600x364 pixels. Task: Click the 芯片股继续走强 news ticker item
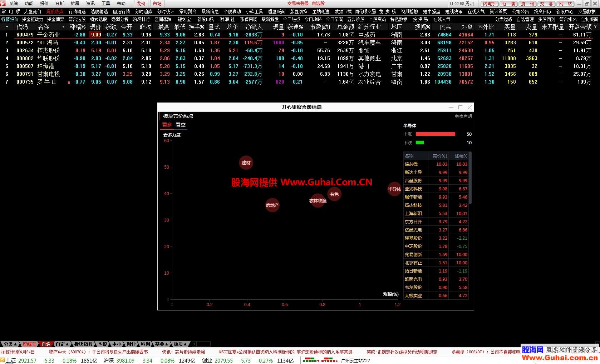point(183,352)
